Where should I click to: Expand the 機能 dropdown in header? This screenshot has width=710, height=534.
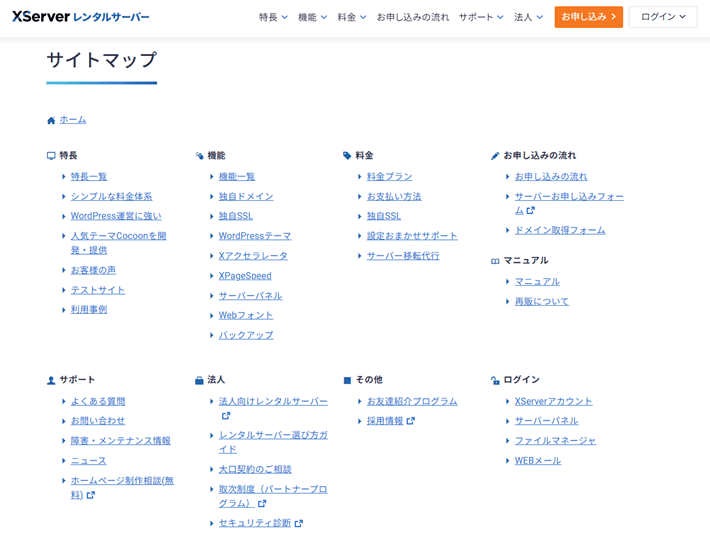pos(312,17)
